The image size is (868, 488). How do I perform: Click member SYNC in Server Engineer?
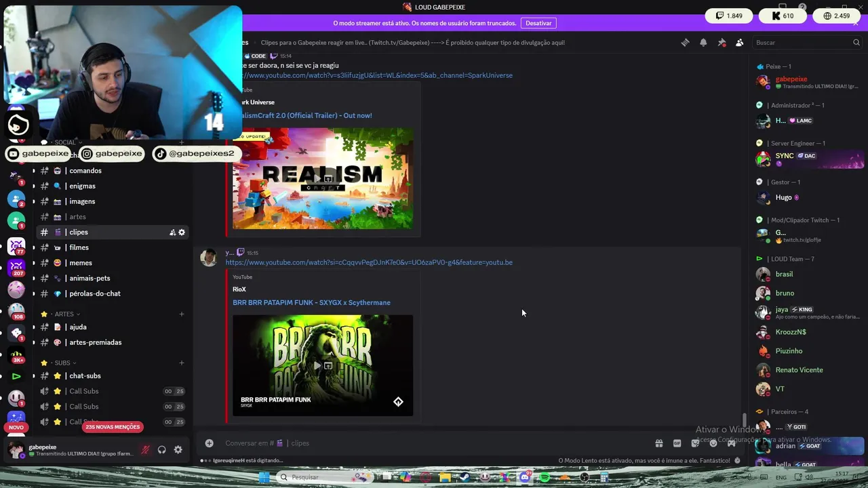point(810,159)
